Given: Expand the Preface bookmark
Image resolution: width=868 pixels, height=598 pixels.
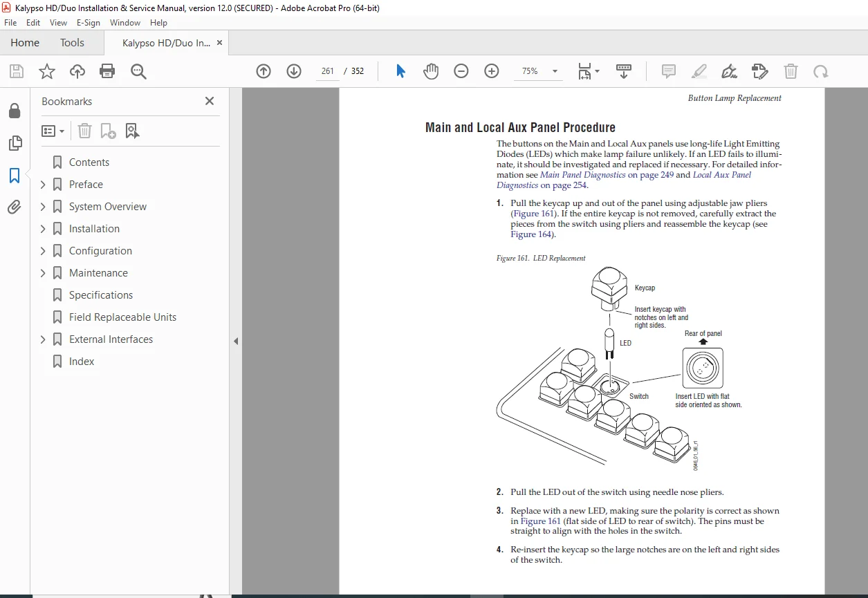Looking at the screenshot, I should click(43, 185).
